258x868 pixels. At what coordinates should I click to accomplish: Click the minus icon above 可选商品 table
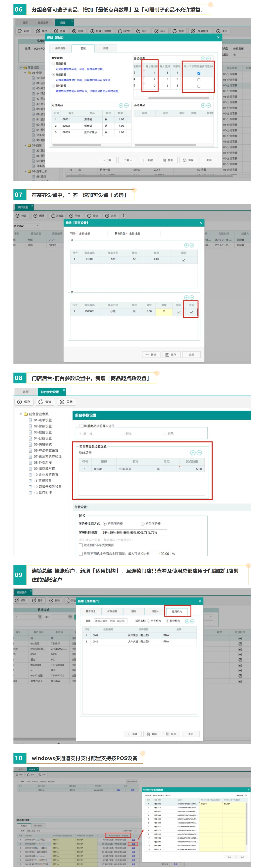coord(126,105)
